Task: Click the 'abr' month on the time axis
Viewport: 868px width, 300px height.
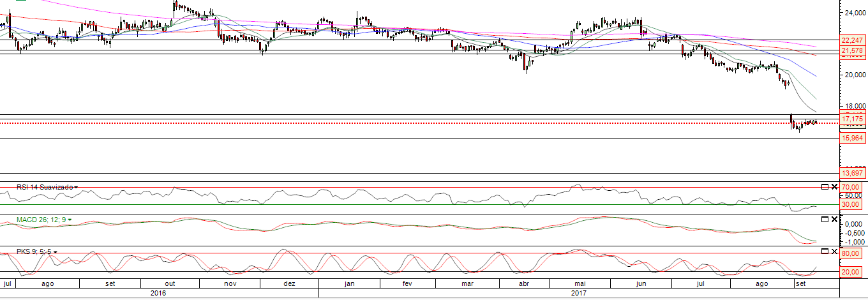Action: click(525, 283)
